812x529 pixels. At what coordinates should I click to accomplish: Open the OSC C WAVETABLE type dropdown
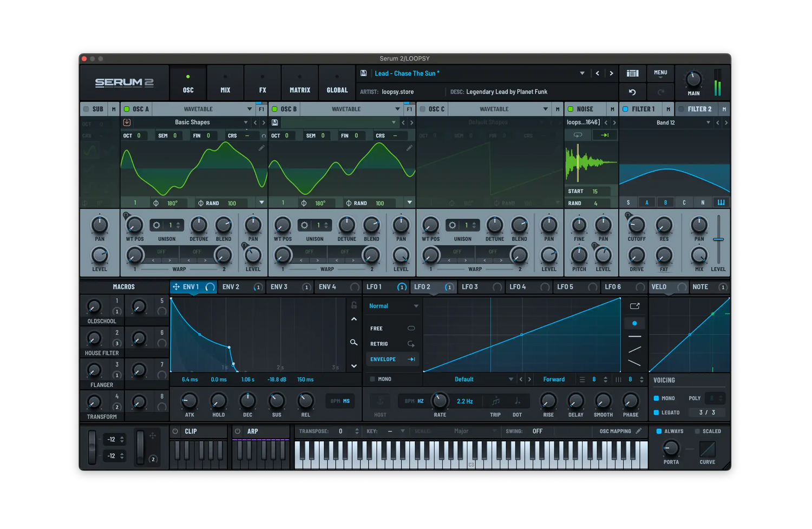tap(545, 109)
